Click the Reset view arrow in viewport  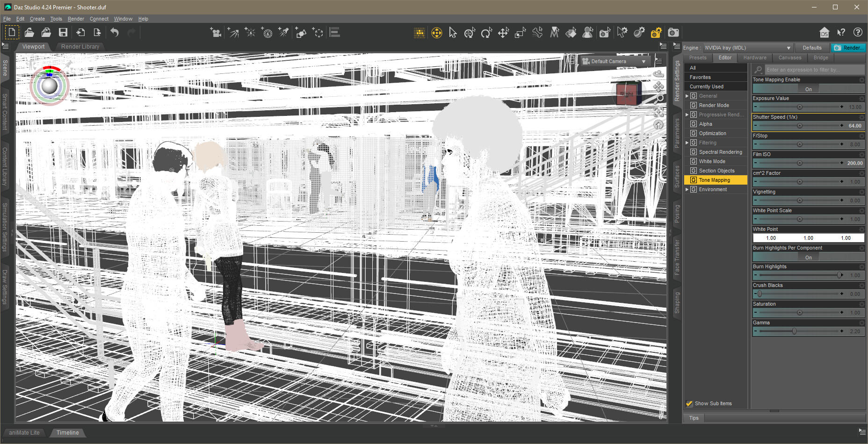pos(658,125)
